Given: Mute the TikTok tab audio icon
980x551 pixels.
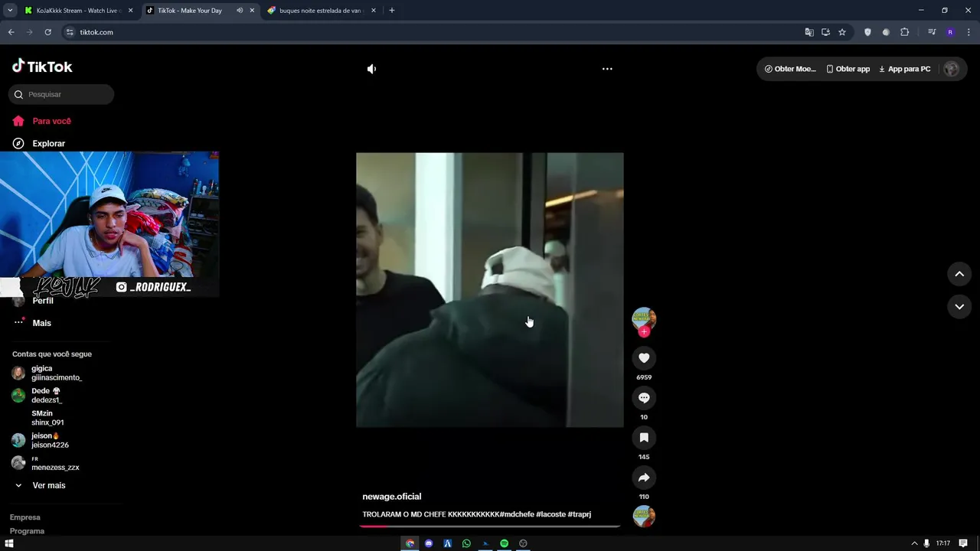Looking at the screenshot, I should [x=240, y=11].
